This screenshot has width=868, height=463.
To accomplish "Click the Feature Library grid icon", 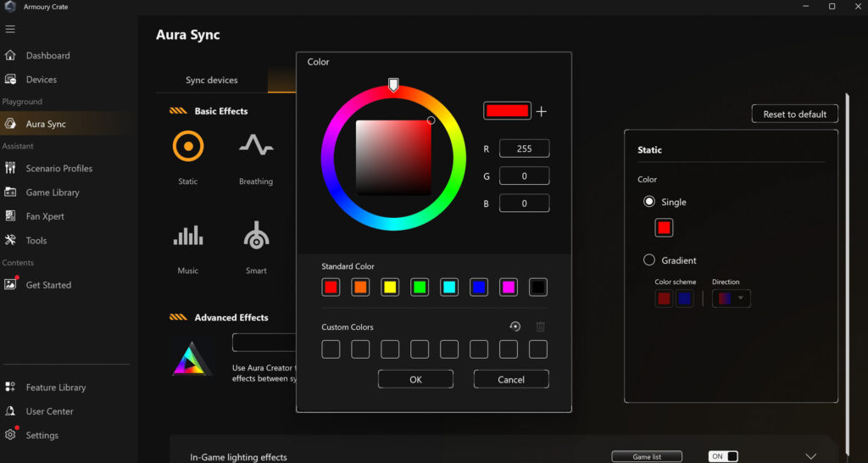I will coord(10,388).
